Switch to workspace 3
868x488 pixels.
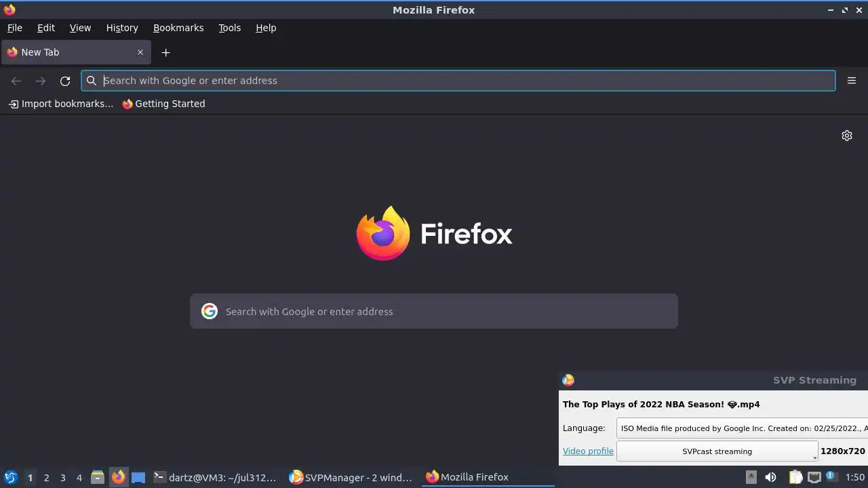(x=62, y=478)
